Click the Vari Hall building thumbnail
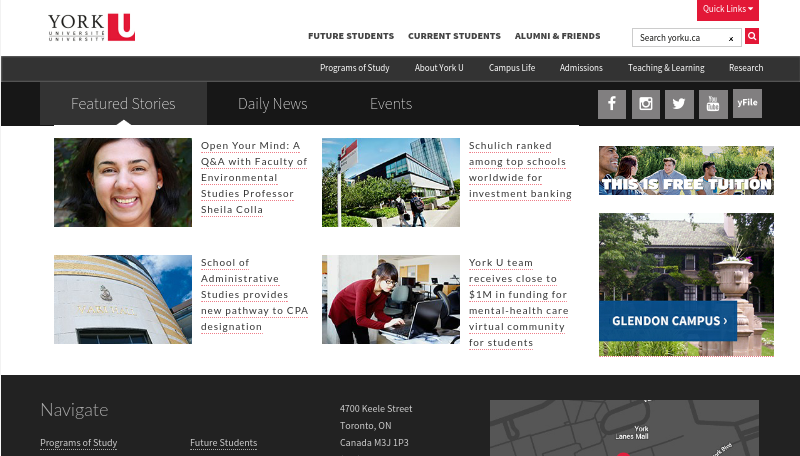Image resolution: width=800 pixels, height=456 pixels. 123,299
